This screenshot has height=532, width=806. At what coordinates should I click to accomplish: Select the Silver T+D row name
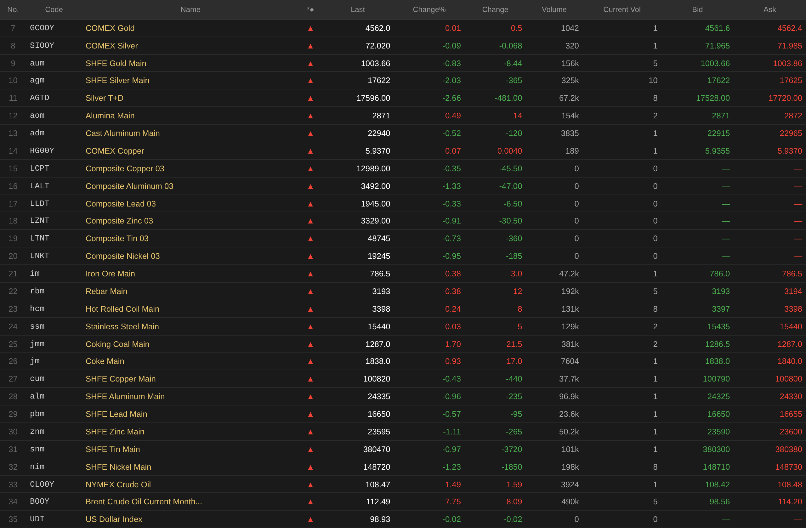pyautogui.click(x=104, y=98)
